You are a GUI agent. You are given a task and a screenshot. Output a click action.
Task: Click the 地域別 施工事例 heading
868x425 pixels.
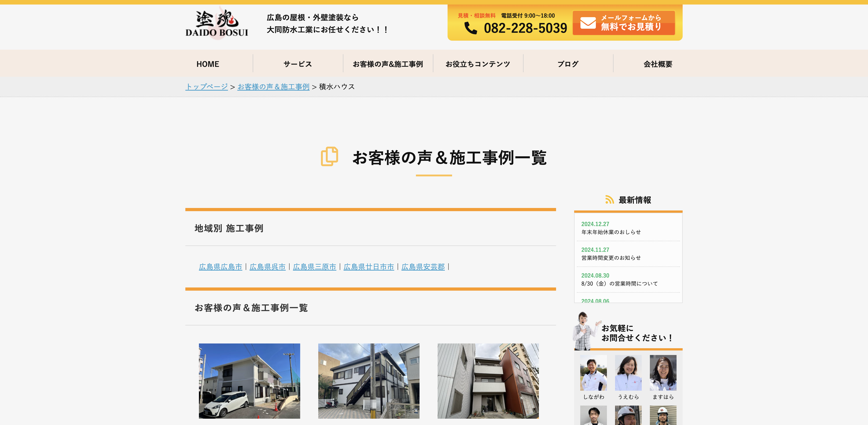coord(229,229)
